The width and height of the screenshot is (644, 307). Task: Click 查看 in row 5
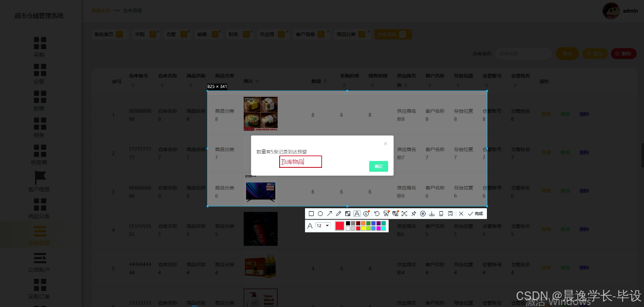coord(546,268)
